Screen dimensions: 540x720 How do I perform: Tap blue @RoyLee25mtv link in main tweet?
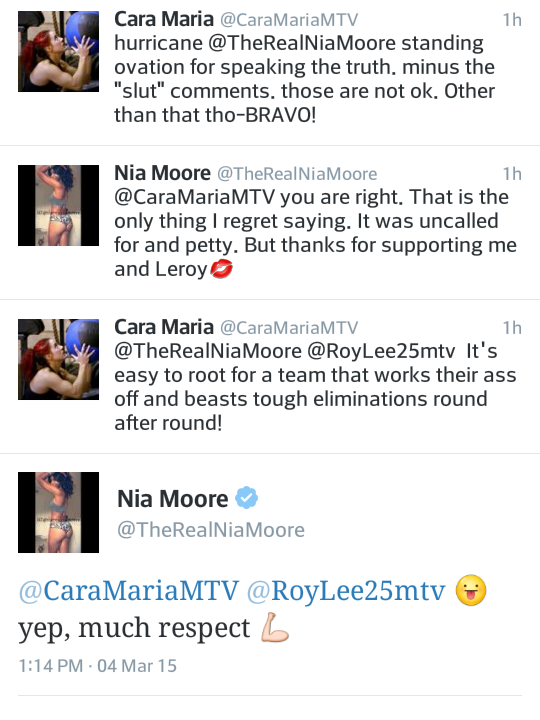pyautogui.click(x=346, y=591)
